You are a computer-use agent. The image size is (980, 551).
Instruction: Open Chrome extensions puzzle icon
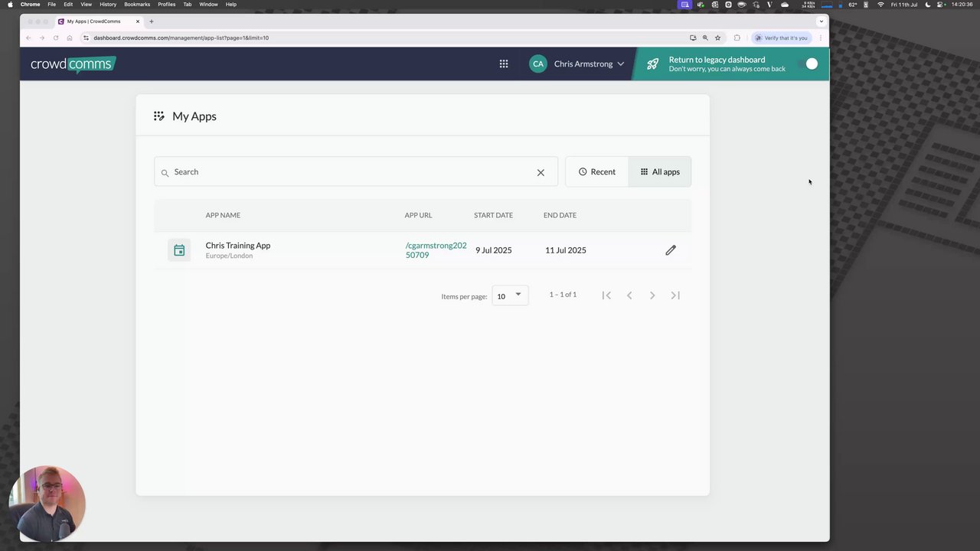click(737, 37)
